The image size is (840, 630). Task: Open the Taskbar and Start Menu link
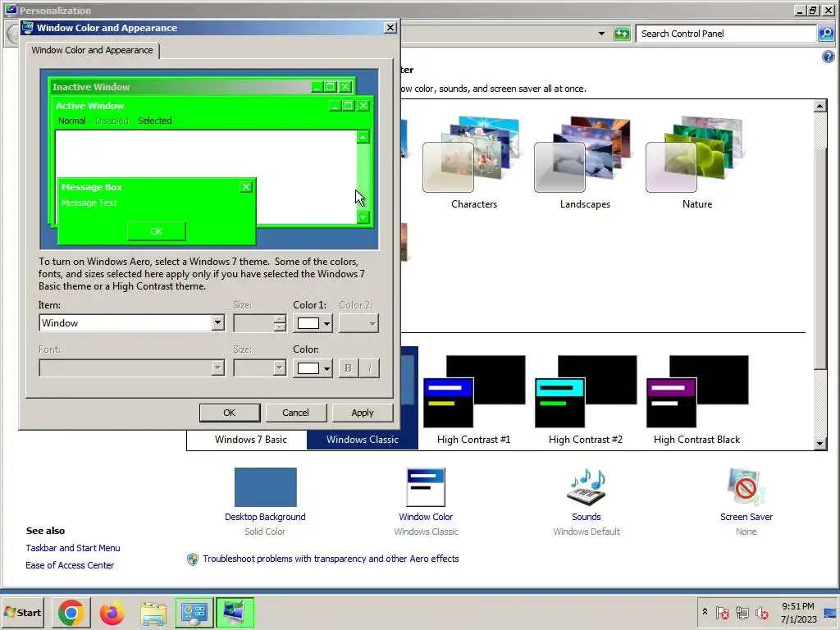(73, 548)
